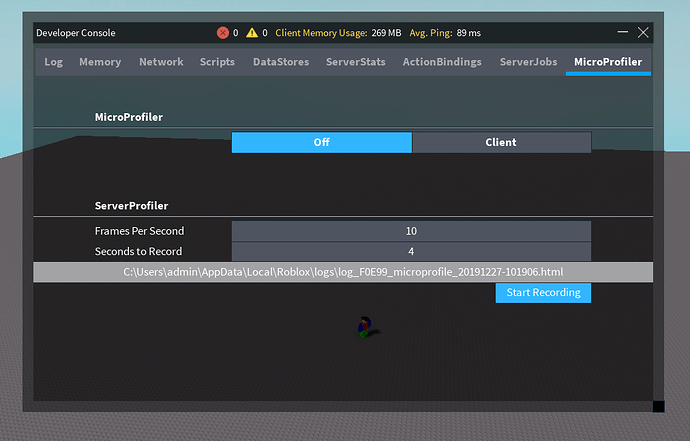Click the Frames Per Second label

pyautogui.click(x=139, y=231)
